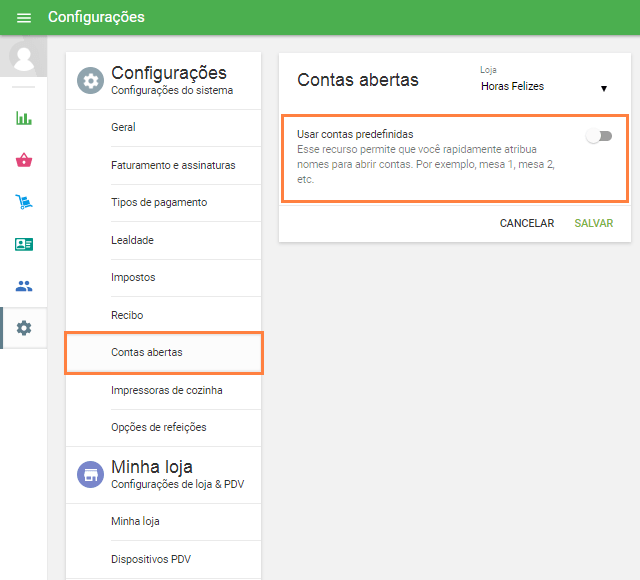The height and width of the screenshot is (580, 640).
Task: Expand the Loja dropdown arrow
Action: tap(604, 88)
